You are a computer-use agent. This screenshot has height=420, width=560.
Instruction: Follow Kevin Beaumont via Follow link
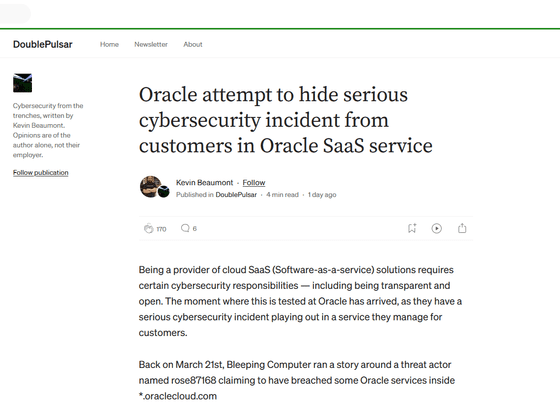254,182
